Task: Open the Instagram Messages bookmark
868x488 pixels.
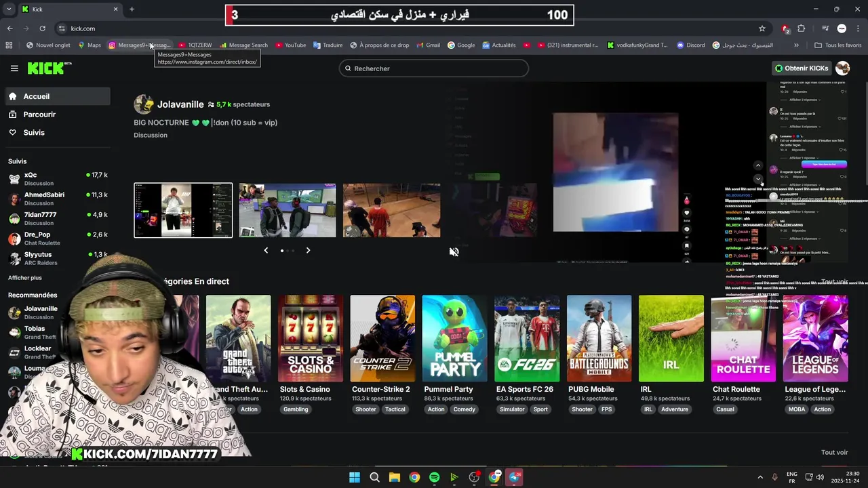Action: pyautogui.click(x=139, y=45)
